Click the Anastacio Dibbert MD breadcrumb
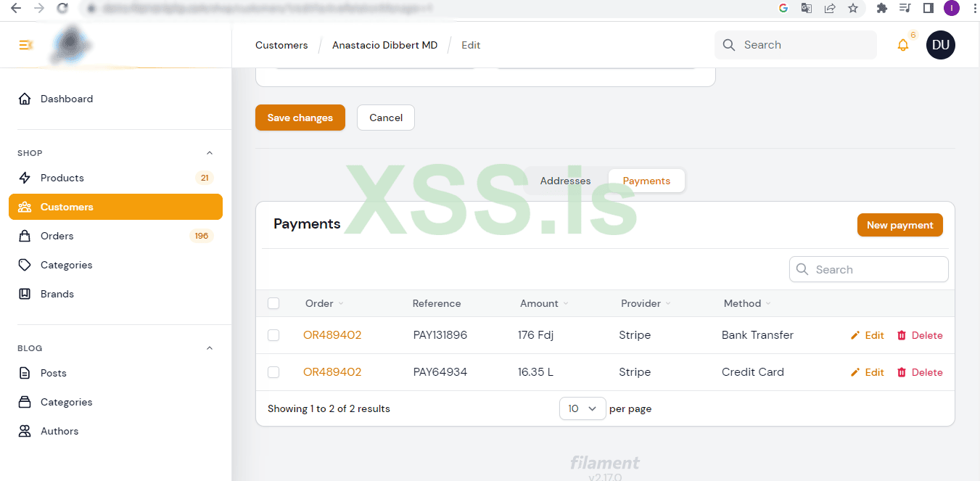Viewport: 980px width, 481px height. 385,45
